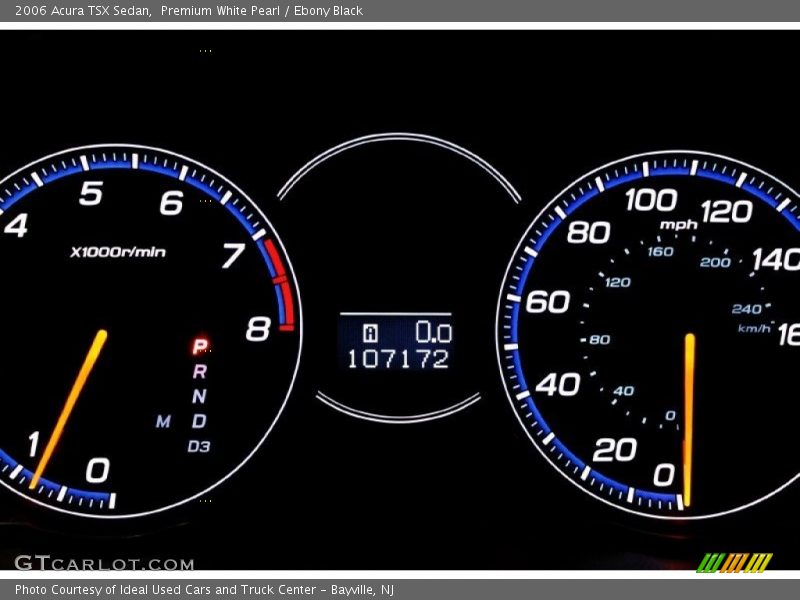
Task: Click the trip meter A icon
Action: (x=372, y=330)
